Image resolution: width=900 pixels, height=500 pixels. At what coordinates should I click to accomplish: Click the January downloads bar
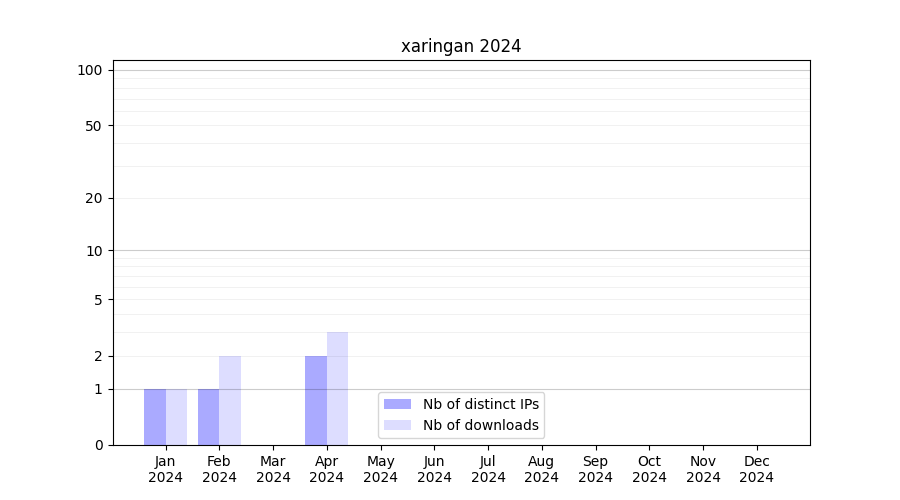pos(176,417)
